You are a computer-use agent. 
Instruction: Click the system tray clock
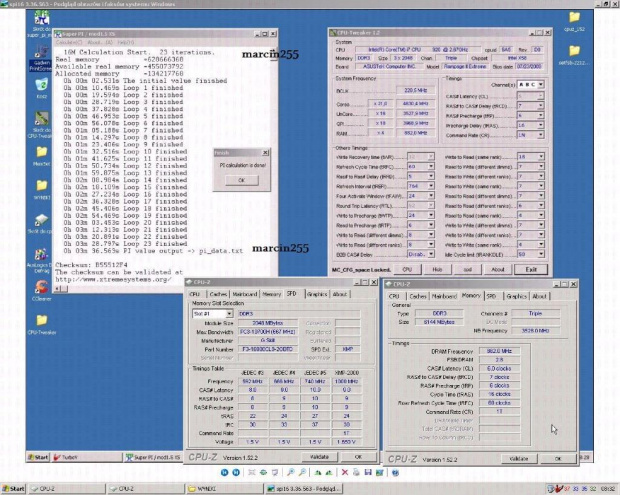pyautogui.click(x=607, y=489)
